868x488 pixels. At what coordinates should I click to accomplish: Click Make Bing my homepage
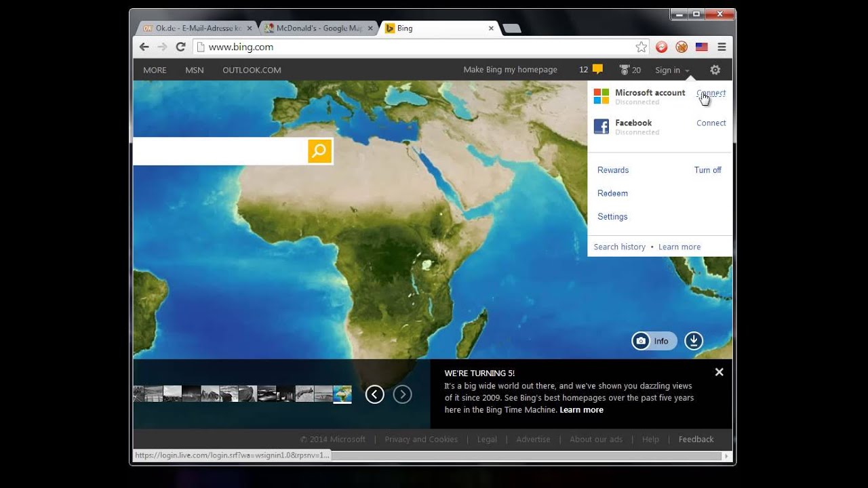click(x=510, y=70)
